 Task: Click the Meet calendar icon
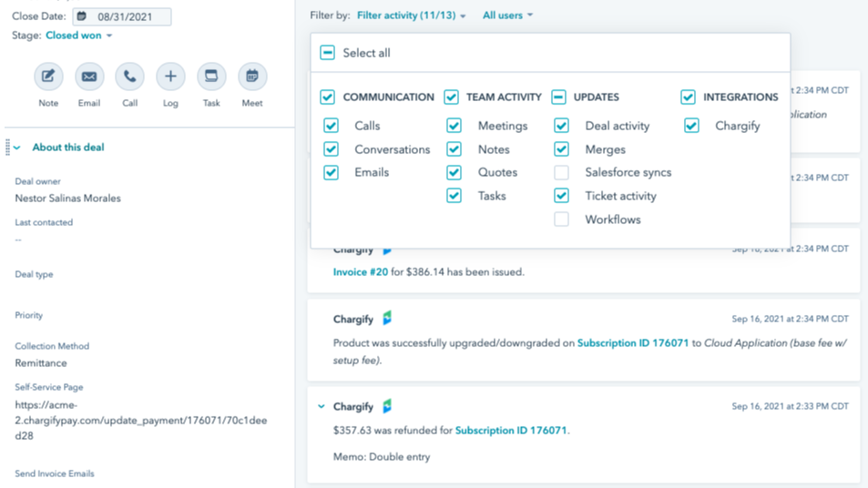tap(252, 76)
